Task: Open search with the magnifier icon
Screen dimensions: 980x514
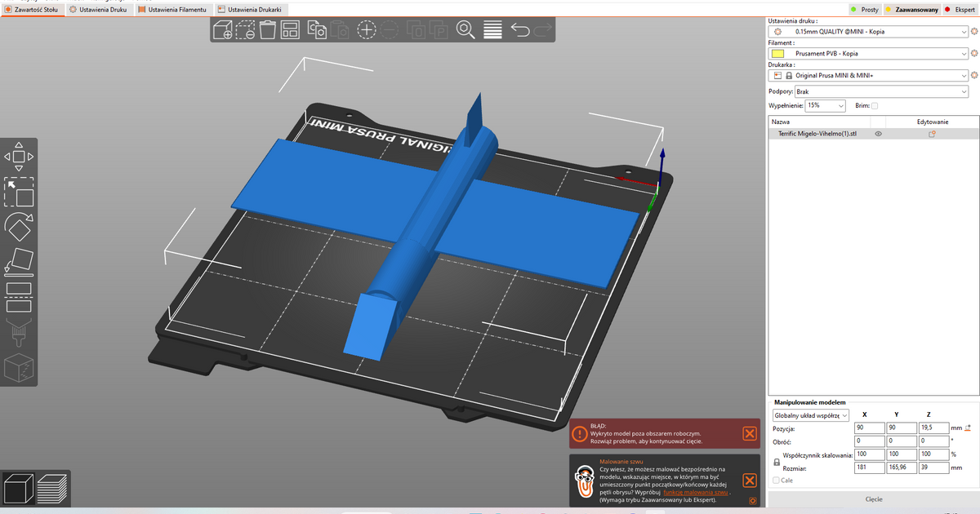Action: (x=465, y=31)
